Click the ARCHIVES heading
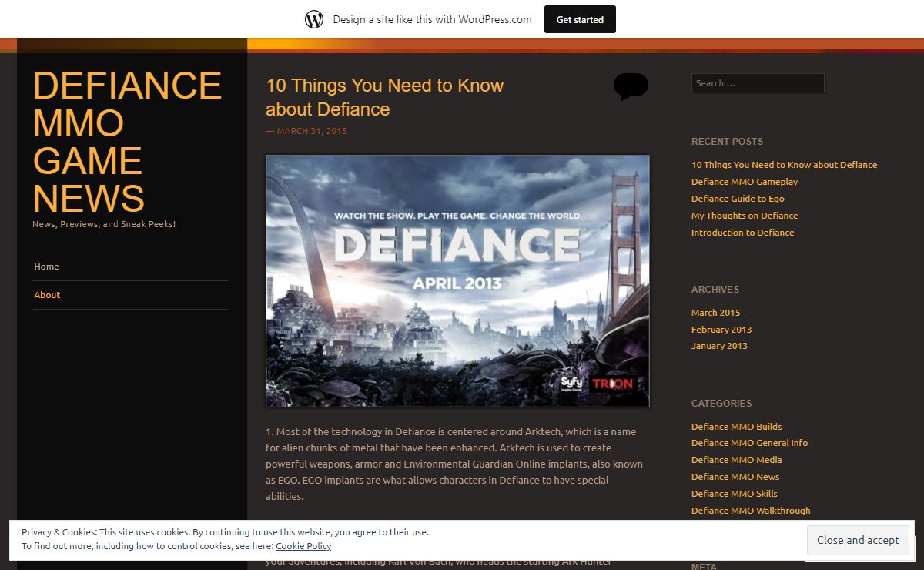Viewport: 924px width, 570px height. (x=715, y=290)
